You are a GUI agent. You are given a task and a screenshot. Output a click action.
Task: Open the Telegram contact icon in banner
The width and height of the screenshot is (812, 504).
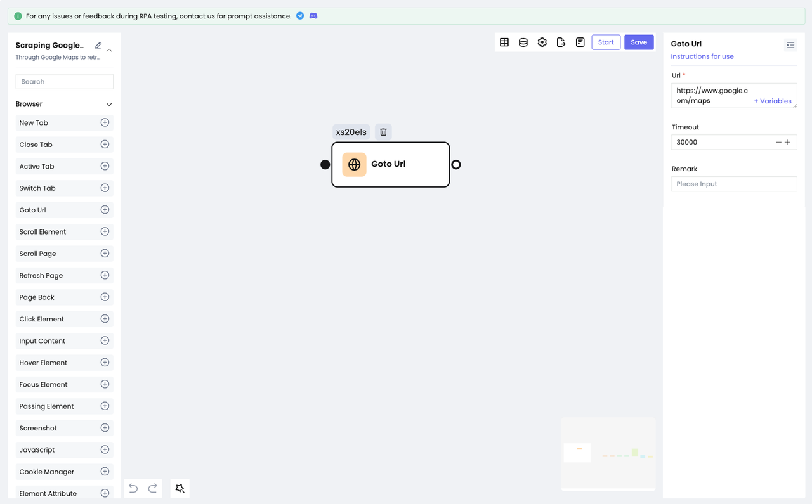[x=300, y=16]
